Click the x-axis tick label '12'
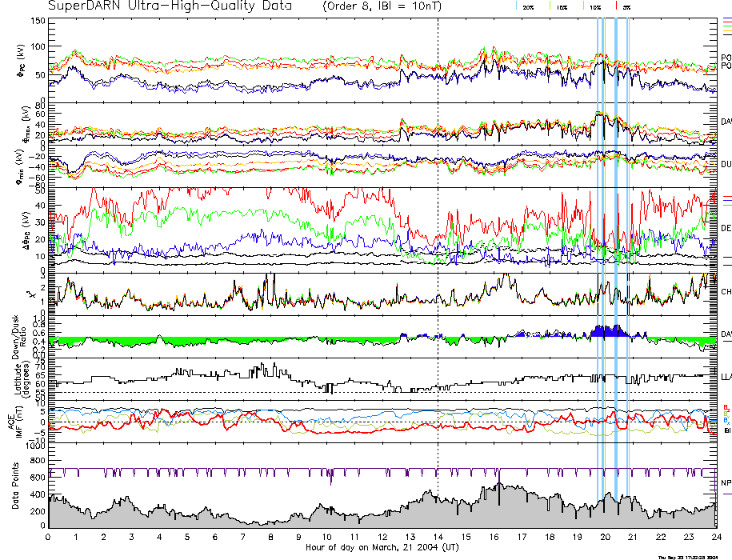 pos(382,537)
